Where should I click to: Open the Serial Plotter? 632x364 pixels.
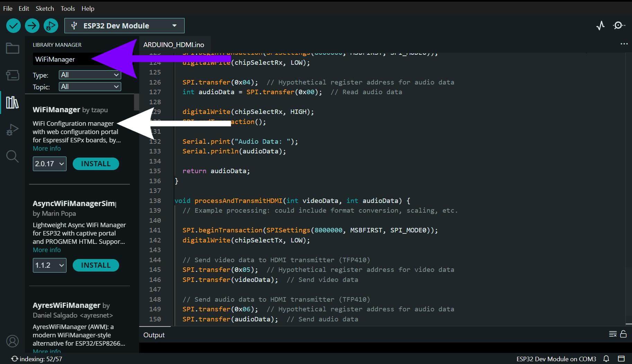[600, 26]
